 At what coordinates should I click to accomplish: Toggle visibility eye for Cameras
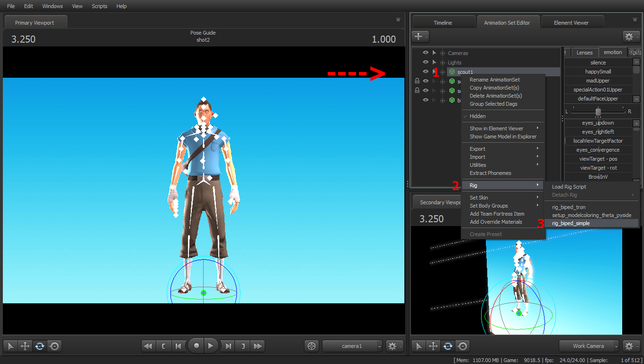[425, 53]
